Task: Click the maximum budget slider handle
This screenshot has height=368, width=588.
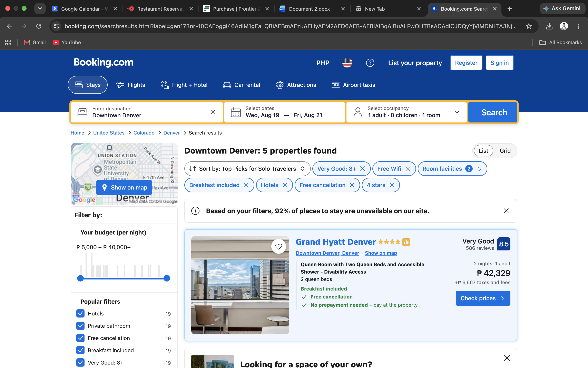Action: pos(167,278)
